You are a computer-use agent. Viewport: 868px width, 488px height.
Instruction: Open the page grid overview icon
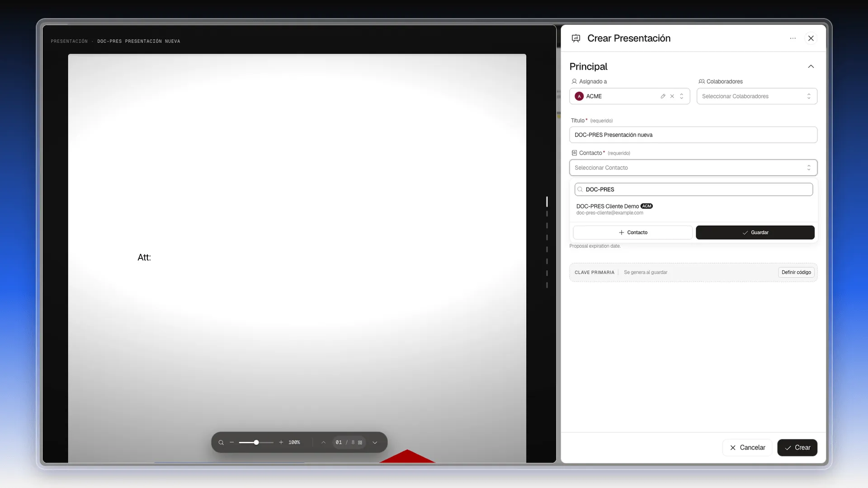(360, 442)
